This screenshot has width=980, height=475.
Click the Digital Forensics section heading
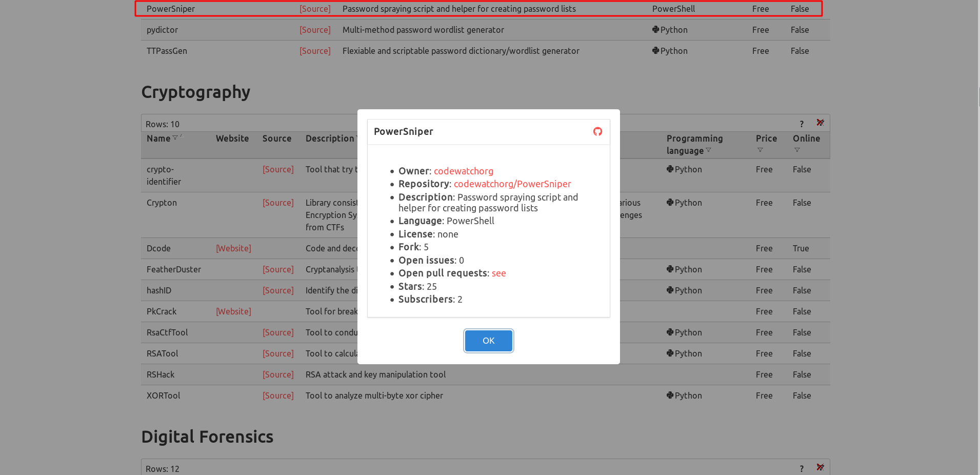(207, 437)
